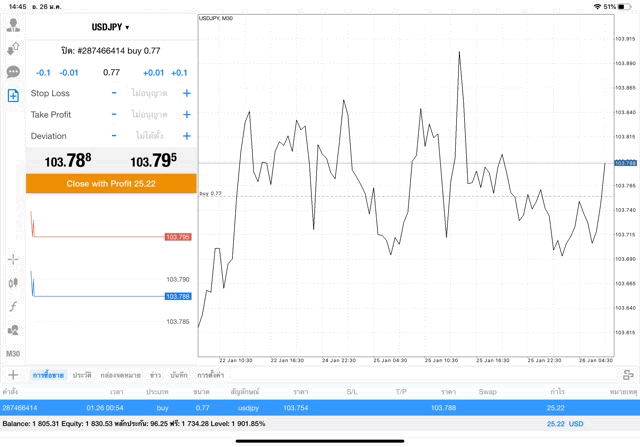Switch to the บันทึก tab
This screenshot has width=640, height=447.
[179, 375]
